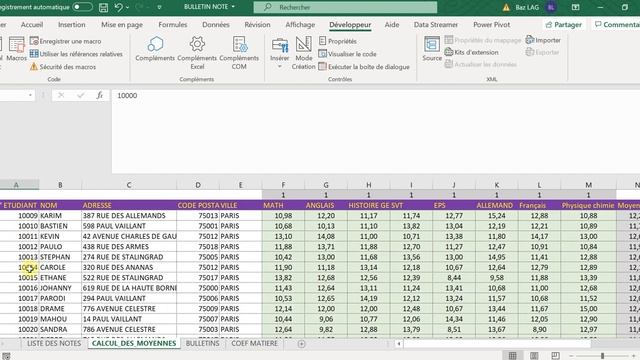Switch to the BULLETINS sheet
The image size is (640, 360).
(202, 344)
